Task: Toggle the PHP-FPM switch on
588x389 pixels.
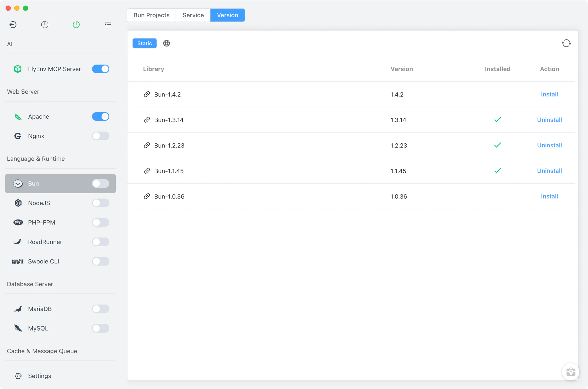Action: (100, 222)
